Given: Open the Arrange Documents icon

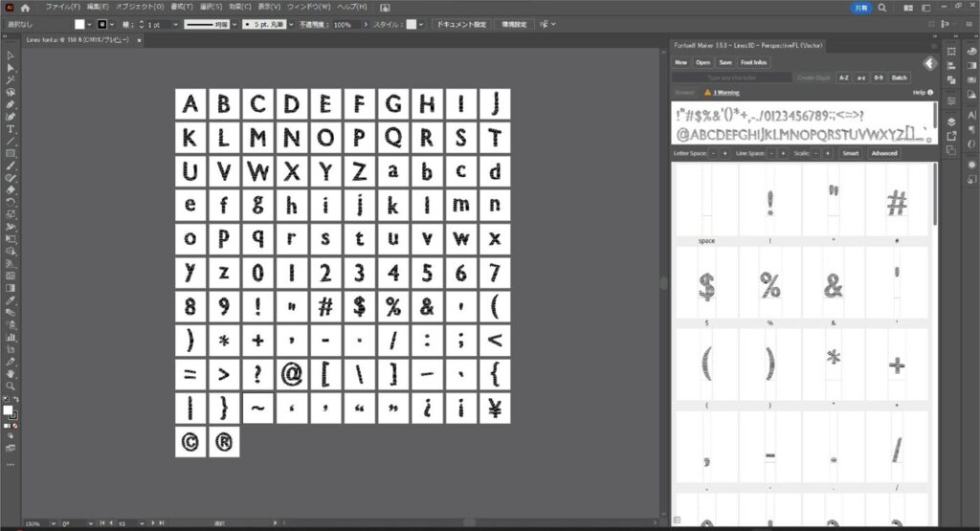Looking at the screenshot, I should tap(908, 8).
